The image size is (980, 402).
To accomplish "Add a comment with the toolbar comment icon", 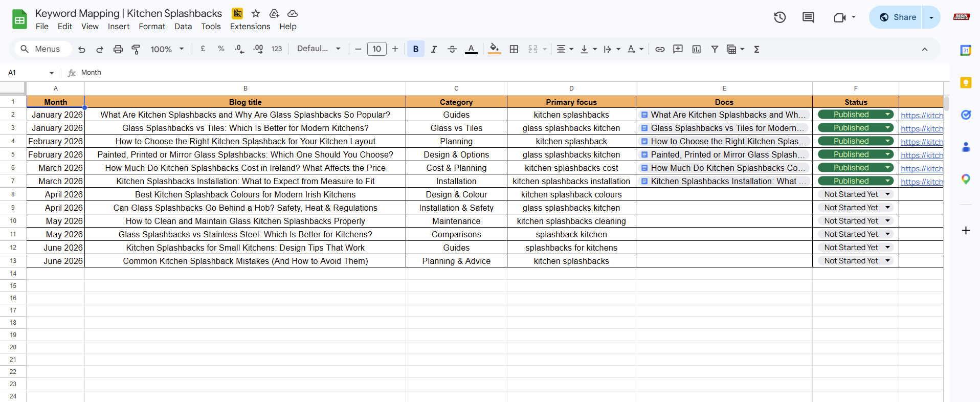I will (x=678, y=49).
